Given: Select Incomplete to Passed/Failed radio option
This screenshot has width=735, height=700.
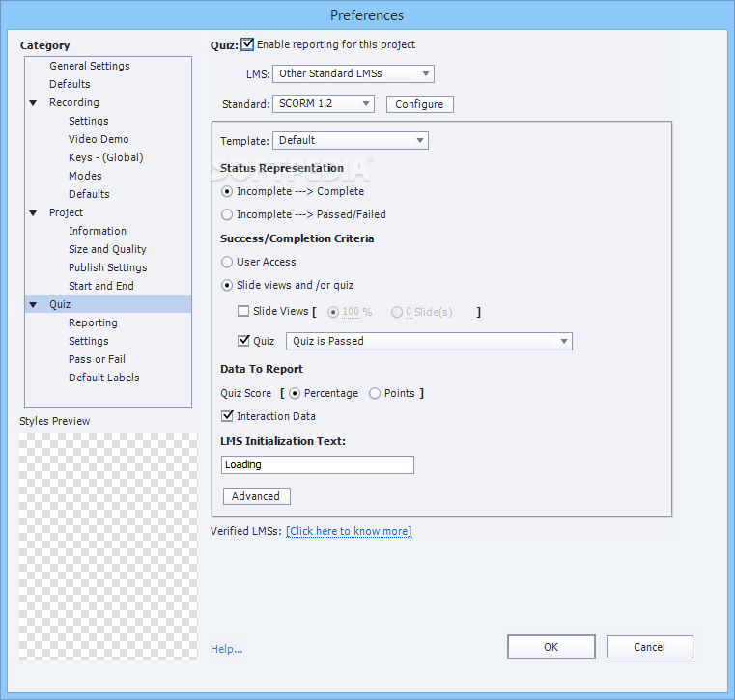Looking at the screenshot, I should pyautogui.click(x=227, y=214).
